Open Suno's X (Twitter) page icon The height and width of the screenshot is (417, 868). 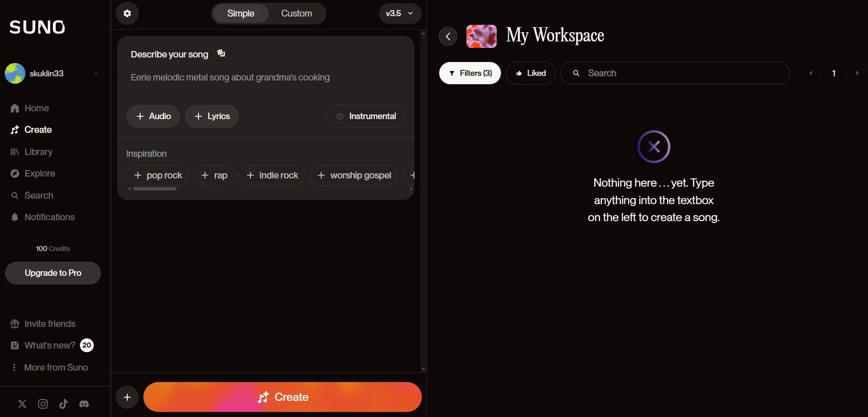[22, 404]
